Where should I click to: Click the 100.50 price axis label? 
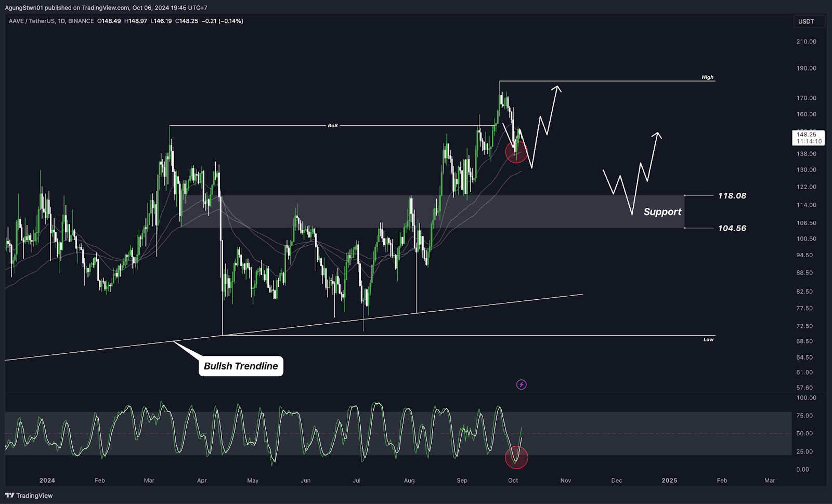tap(807, 239)
